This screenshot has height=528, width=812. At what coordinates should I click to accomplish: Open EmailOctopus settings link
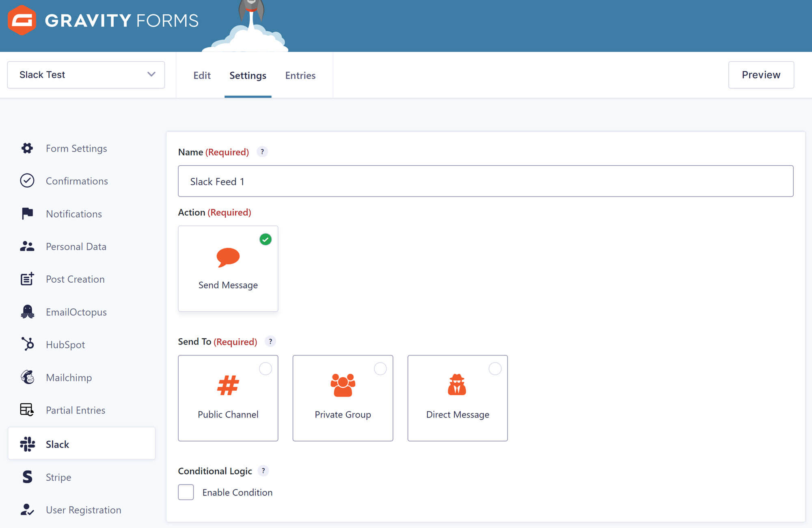click(76, 312)
